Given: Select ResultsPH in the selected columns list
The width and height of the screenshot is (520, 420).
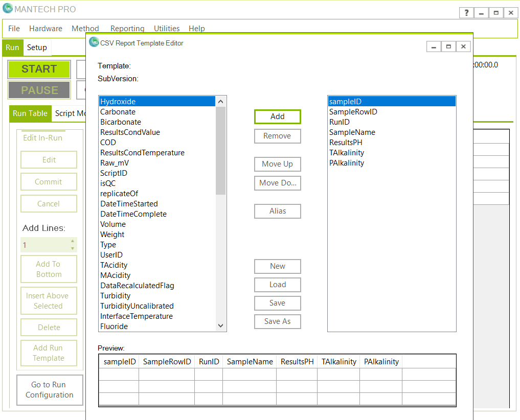Looking at the screenshot, I should tap(392, 143).
